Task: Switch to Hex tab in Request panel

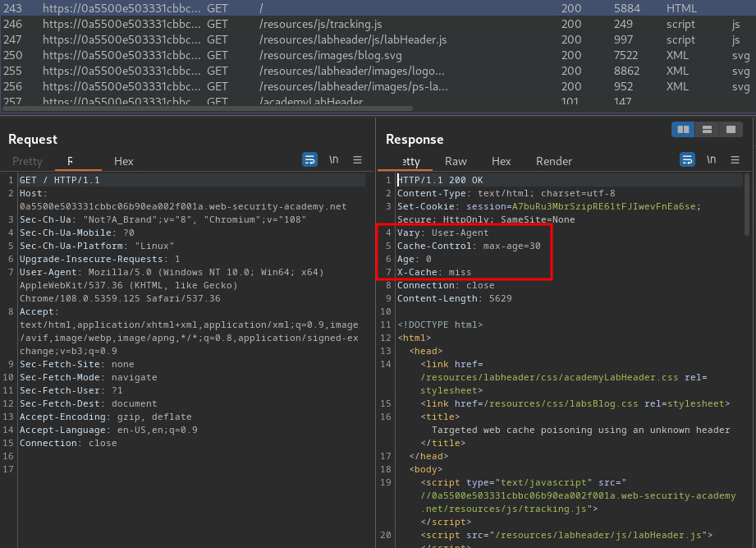Action: pyautogui.click(x=123, y=161)
